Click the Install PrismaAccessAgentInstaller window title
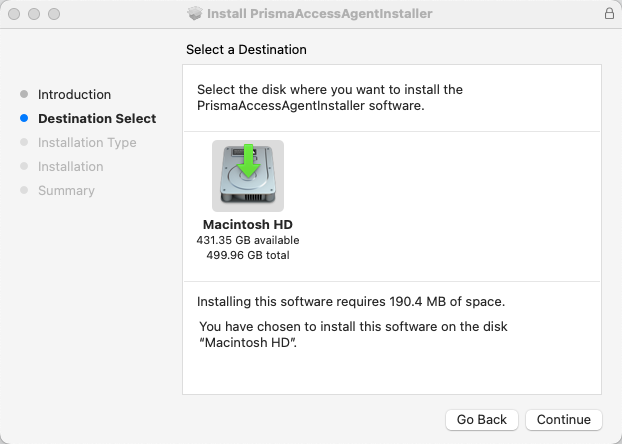The image size is (622, 444). pyautogui.click(x=319, y=14)
